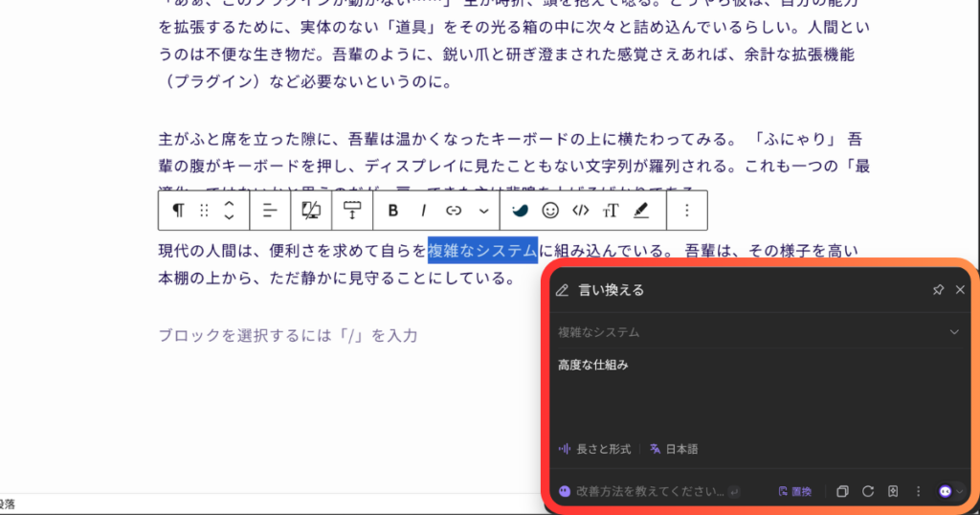Apply inline code formatting

(x=580, y=211)
